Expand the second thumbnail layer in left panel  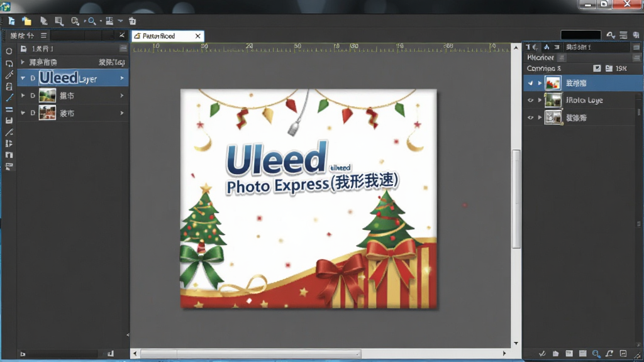[x=23, y=96]
